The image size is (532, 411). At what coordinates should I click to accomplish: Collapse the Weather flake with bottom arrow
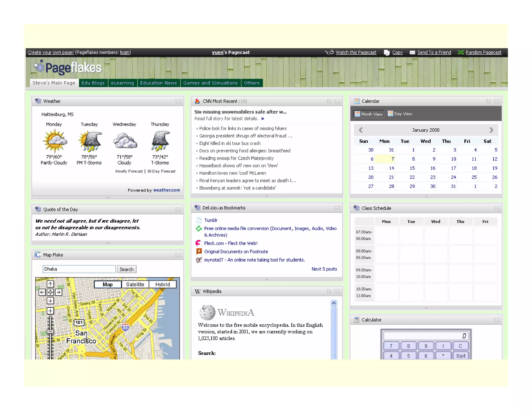(108, 197)
